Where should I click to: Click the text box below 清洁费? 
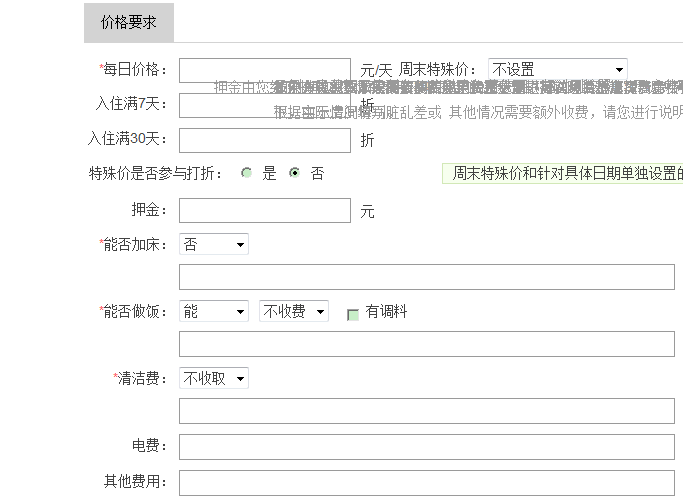coord(427,411)
